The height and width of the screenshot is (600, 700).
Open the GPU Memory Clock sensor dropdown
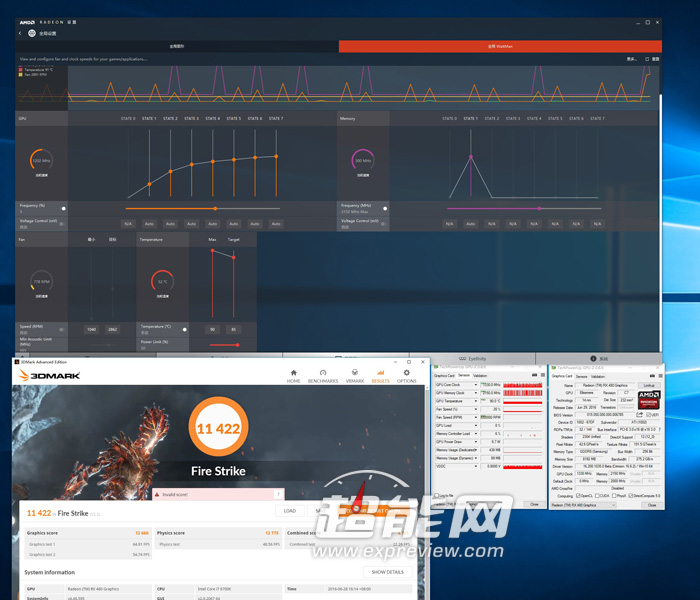point(475,393)
